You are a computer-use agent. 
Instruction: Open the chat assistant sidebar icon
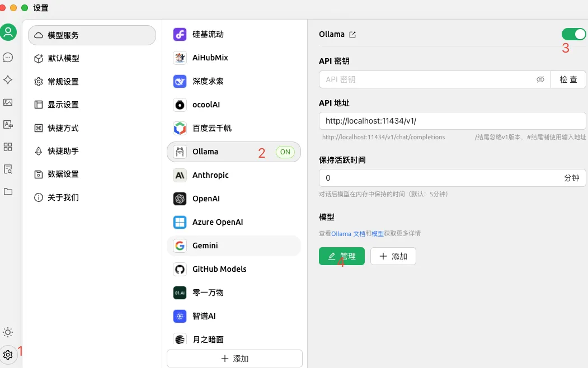pyautogui.click(x=8, y=58)
